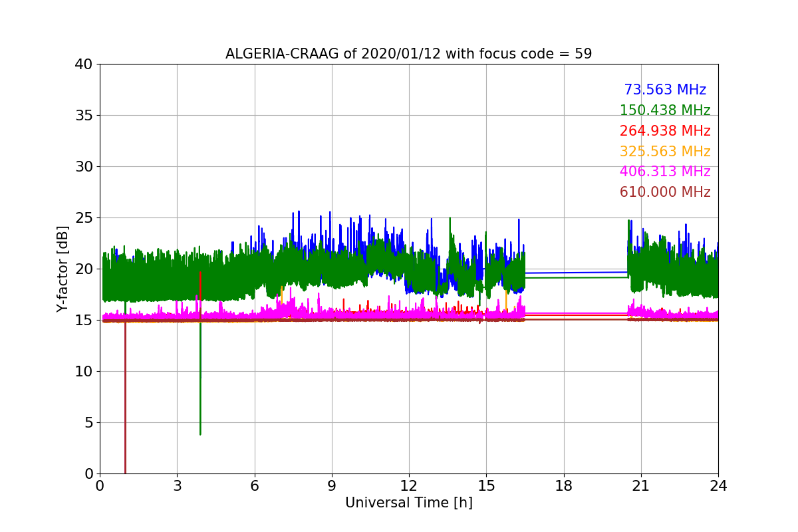Select the 610.000 MHz legend label
This screenshot has width=798, height=532.
pyautogui.click(x=665, y=193)
